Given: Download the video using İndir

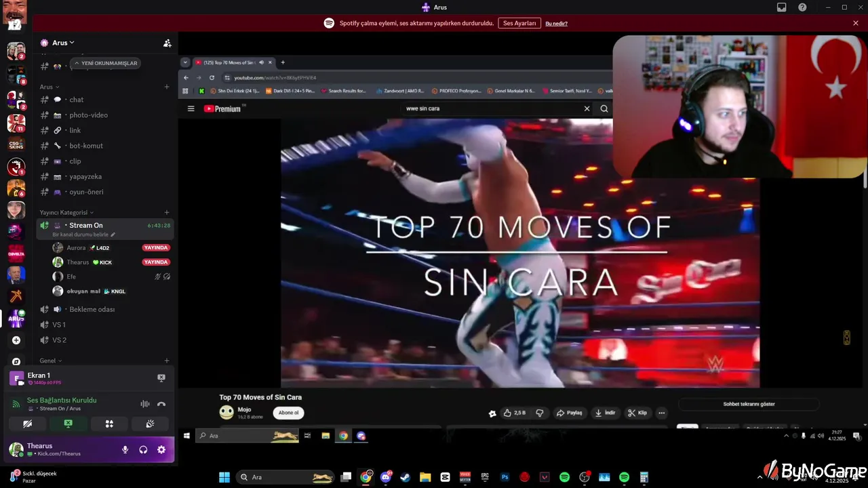Looking at the screenshot, I should click(x=605, y=413).
